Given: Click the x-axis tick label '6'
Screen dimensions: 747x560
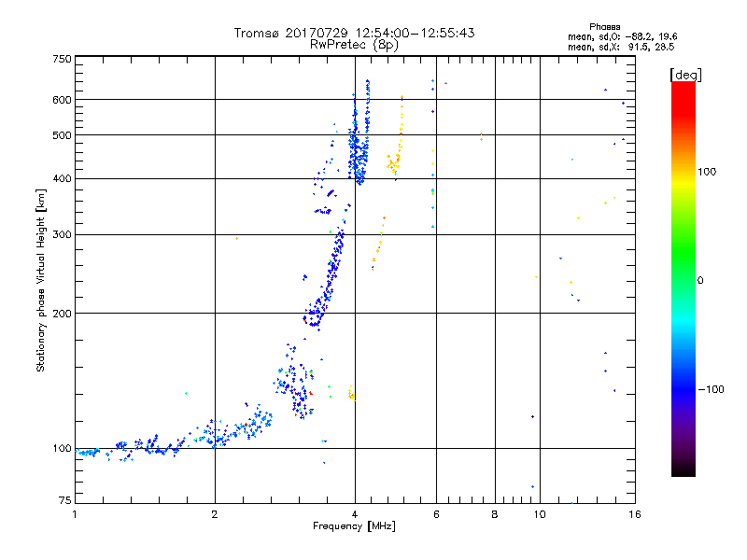Looking at the screenshot, I should point(436,515).
